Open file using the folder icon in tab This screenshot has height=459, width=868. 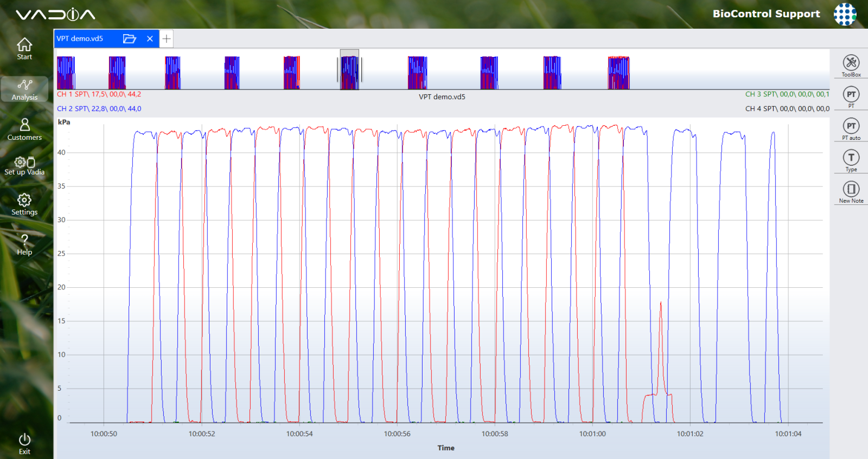pyautogui.click(x=129, y=38)
